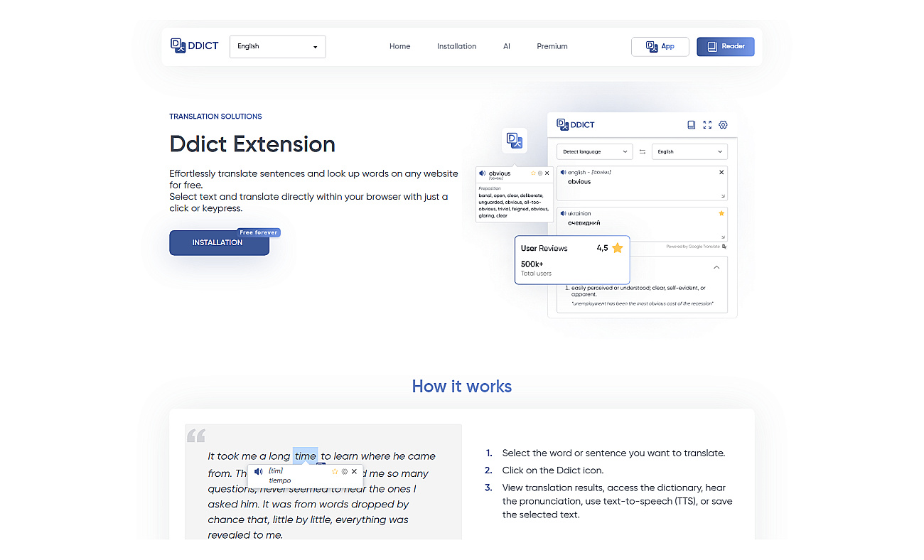Click the App button
The width and height of the screenshot is (924, 560).
coord(660,46)
